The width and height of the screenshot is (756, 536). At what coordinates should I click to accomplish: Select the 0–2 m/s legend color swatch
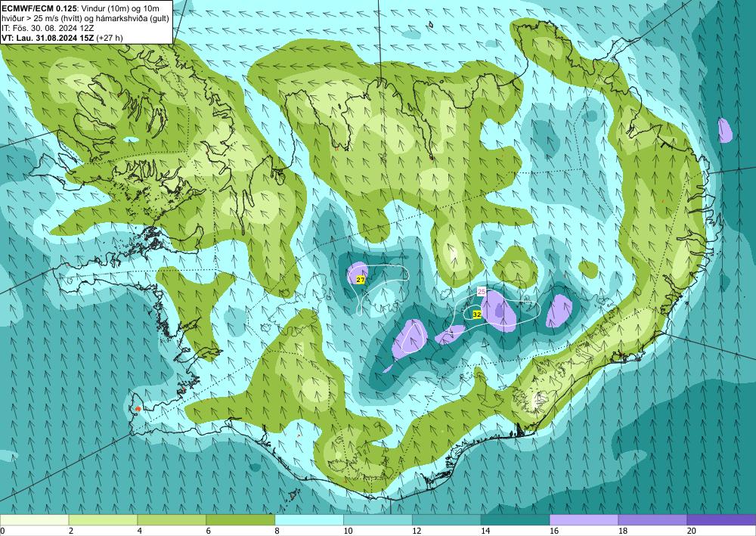pos(34,520)
